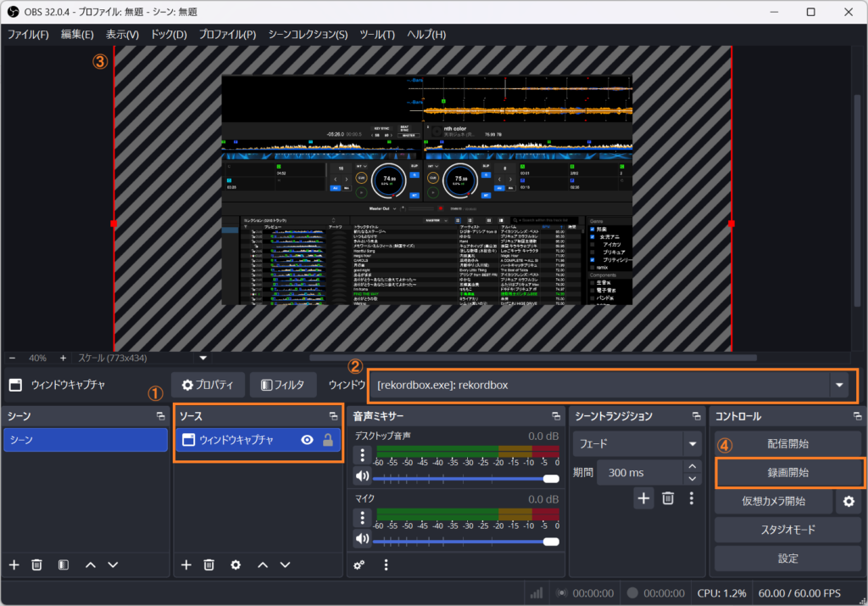Open the Tools (ツール) menu
868x606 pixels.
377,34
